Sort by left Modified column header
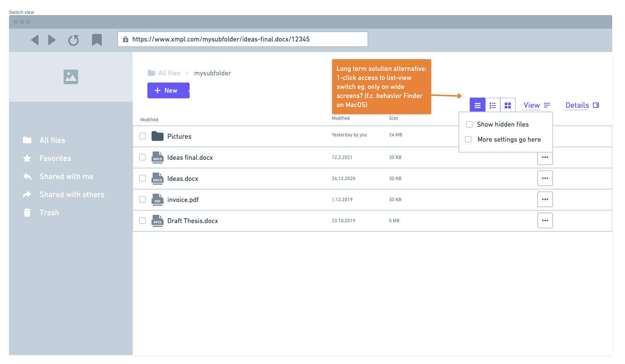 pos(149,120)
